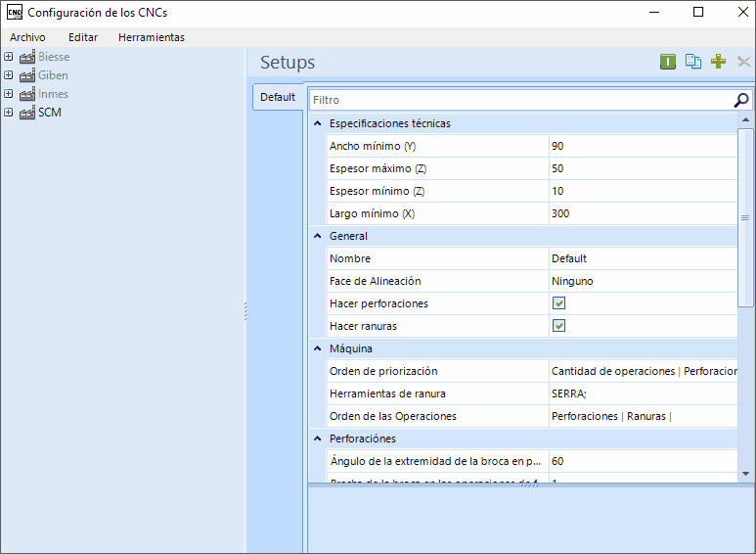Click the Ancho mínimo (Y) value 90
Viewport: 756px width, 554px height.
[644, 146]
